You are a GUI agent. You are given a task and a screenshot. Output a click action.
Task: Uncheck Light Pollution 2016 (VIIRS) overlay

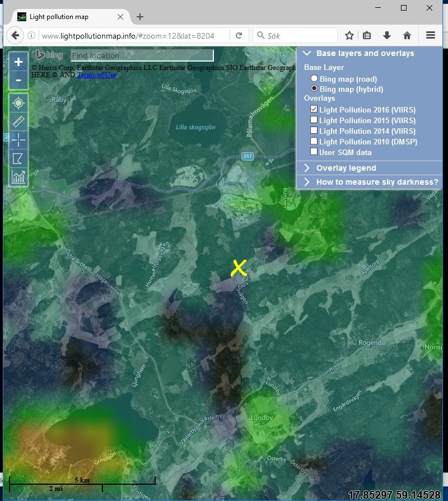(x=314, y=110)
